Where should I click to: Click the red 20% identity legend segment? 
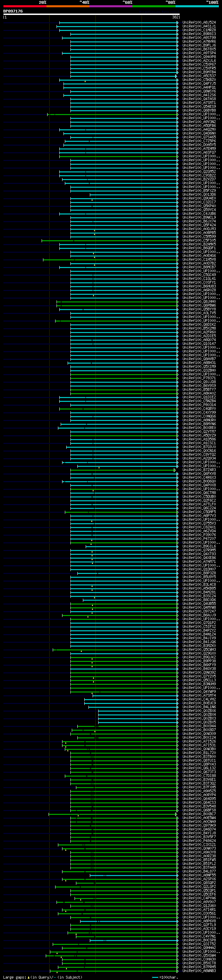pos(25,6)
